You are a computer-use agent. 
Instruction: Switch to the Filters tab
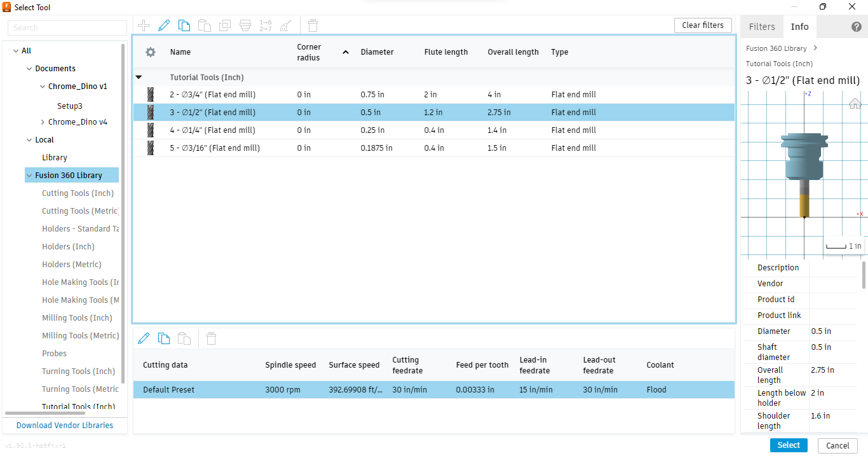point(762,27)
